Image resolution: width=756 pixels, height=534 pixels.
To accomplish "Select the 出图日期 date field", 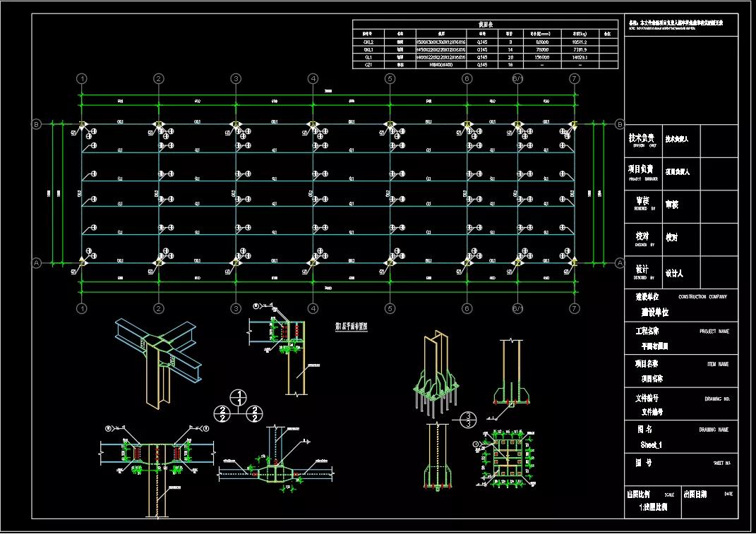I will point(709,500).
